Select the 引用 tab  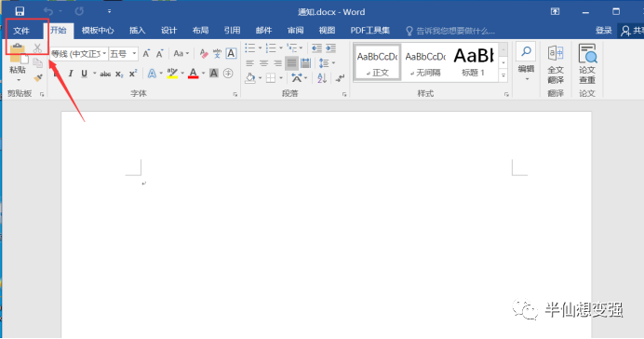click(x=232, y=31)
